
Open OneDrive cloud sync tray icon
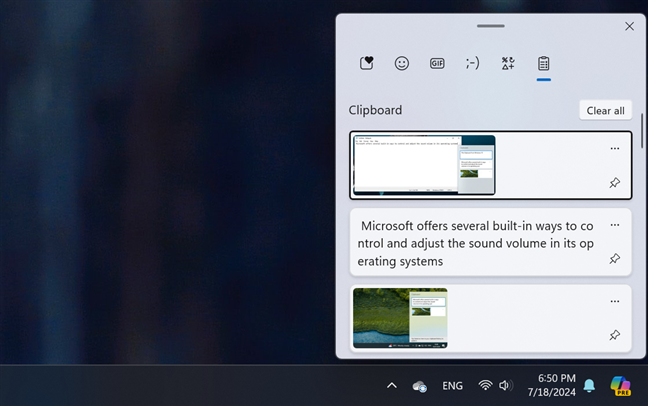pos(420,387)
